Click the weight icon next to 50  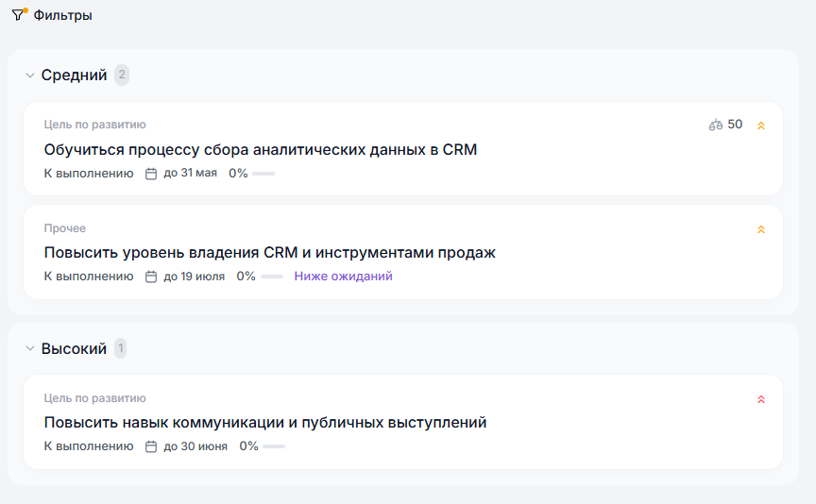point(716,125)
